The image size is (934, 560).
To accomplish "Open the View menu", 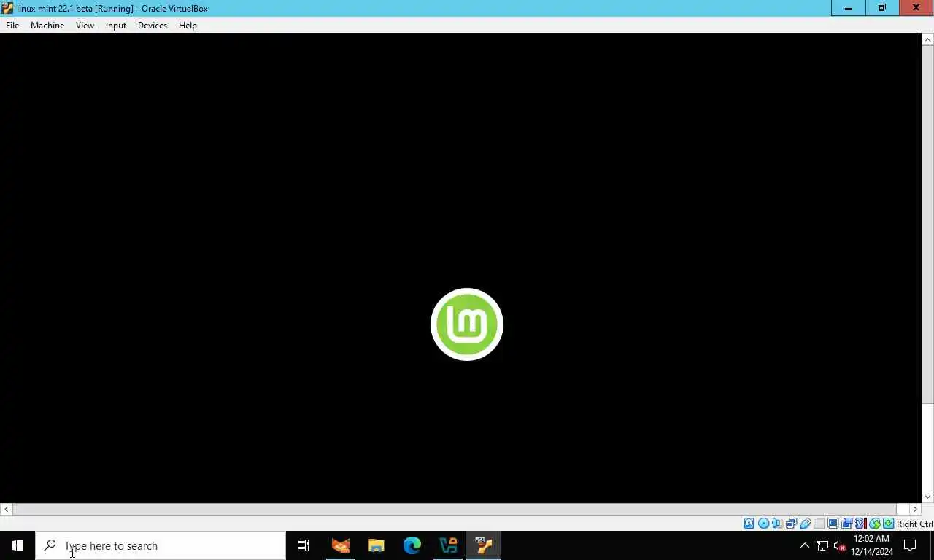I will [85, 25].
